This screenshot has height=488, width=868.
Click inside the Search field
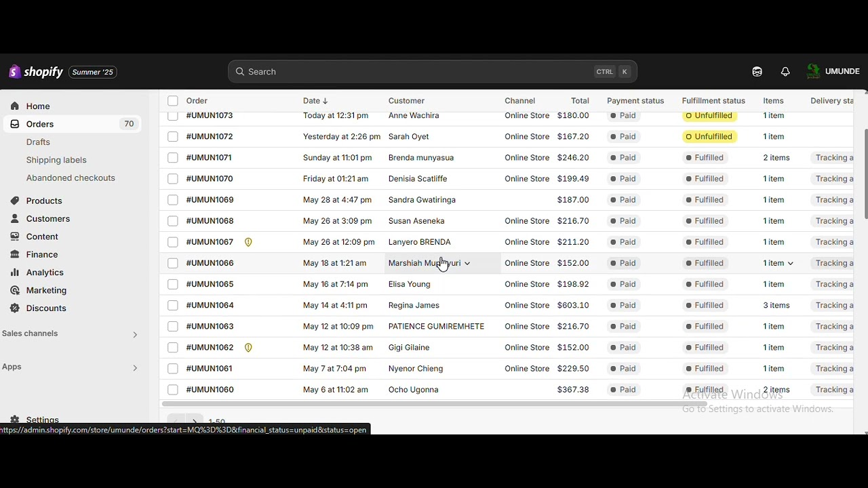coord(433,72)
